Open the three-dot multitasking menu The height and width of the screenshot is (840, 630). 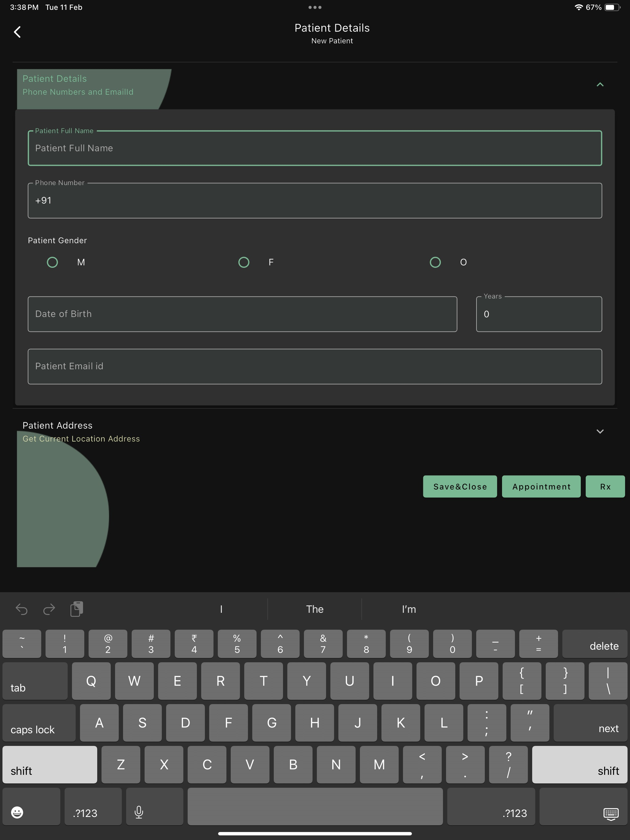tap(315, 7)
